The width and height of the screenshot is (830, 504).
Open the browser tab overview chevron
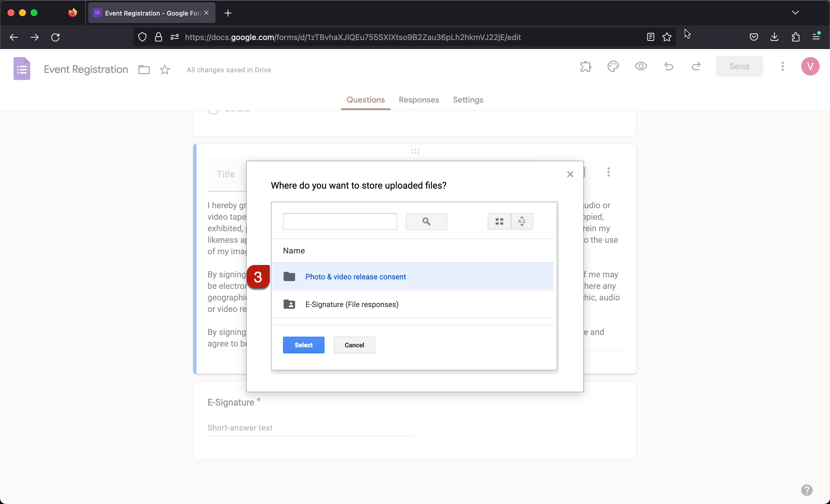[795, 12]
